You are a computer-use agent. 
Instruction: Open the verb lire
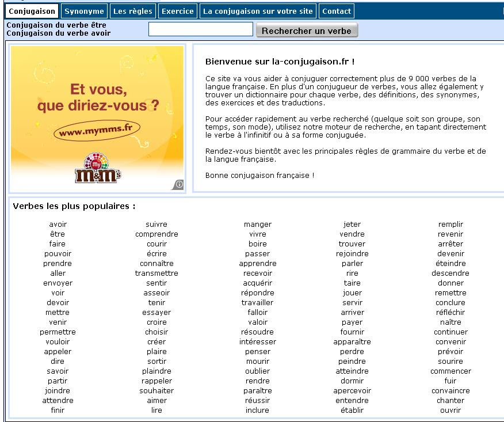(156, 410)
